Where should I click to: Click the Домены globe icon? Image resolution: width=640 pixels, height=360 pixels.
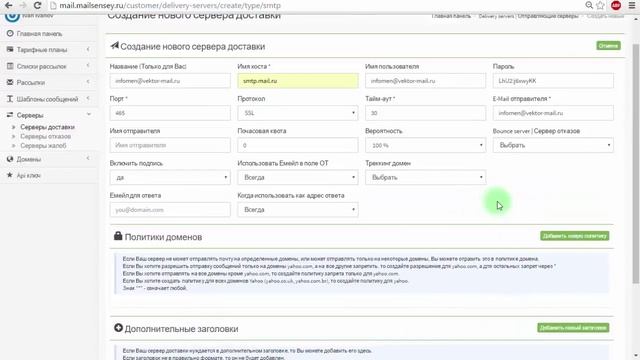10,159
